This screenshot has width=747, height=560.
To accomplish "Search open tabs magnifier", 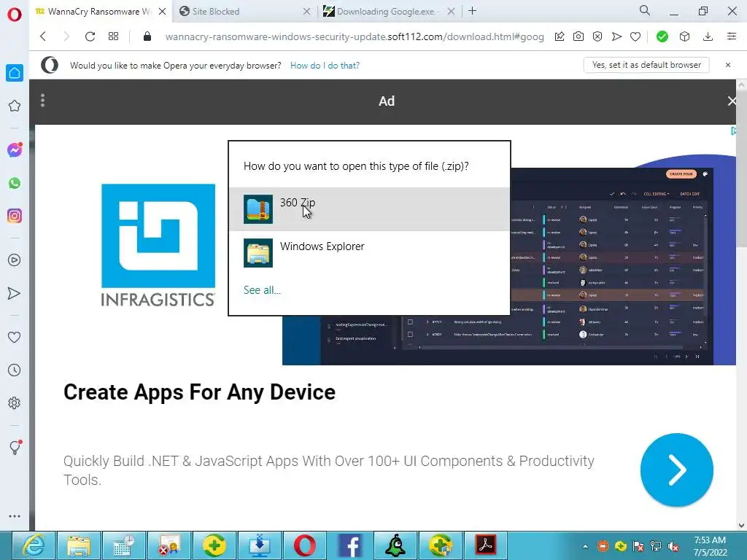I will pyautogui.click(x=645, y=10).
